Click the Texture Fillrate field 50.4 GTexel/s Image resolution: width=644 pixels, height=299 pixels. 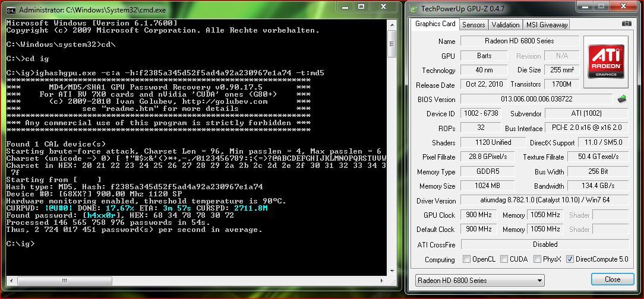point(598,157)
